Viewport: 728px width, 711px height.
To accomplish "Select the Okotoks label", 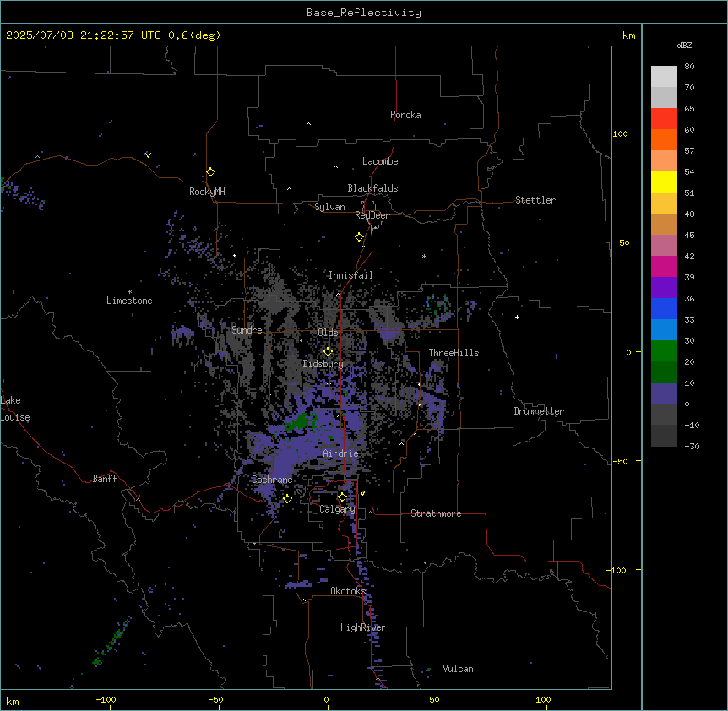I will (x=348, y=591).
